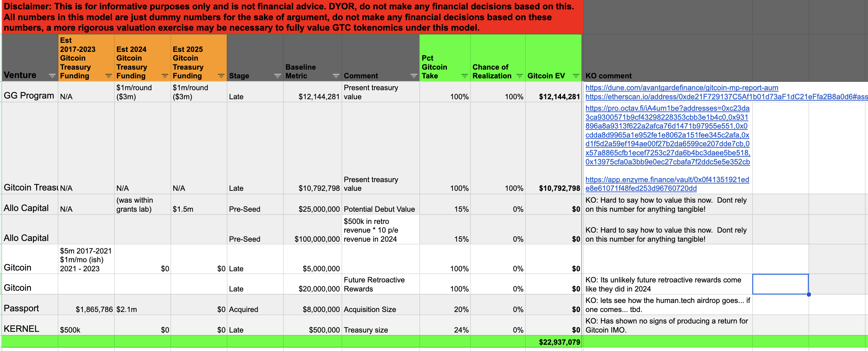The height and width of the screenshot is (351, 868).
Task: Open the pro.octav.fi addresses link
Action: (x=668, y=135)
